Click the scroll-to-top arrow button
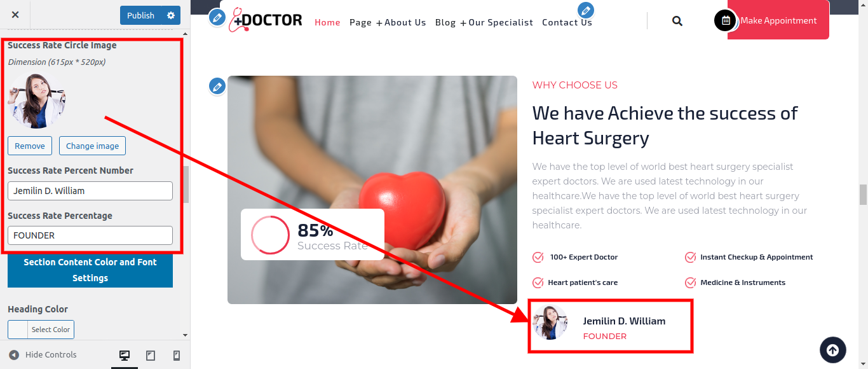This screenshot has width=868, height=369. tap(833, 350)
